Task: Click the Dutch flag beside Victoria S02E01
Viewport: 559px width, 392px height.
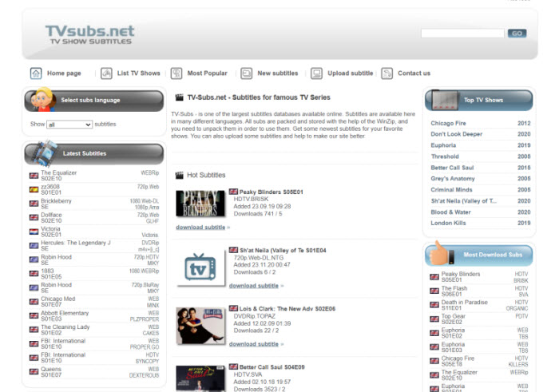Action: point(34,232)
